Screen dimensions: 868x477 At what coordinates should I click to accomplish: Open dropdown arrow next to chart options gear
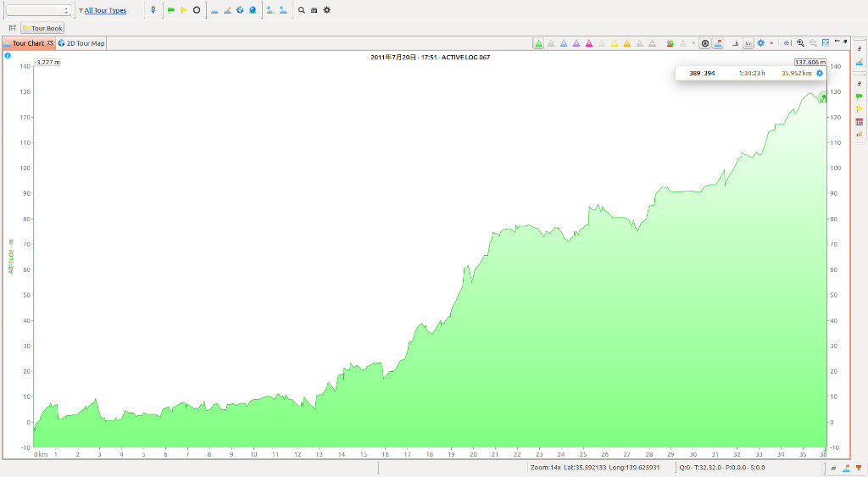click(x=771, y=43)
